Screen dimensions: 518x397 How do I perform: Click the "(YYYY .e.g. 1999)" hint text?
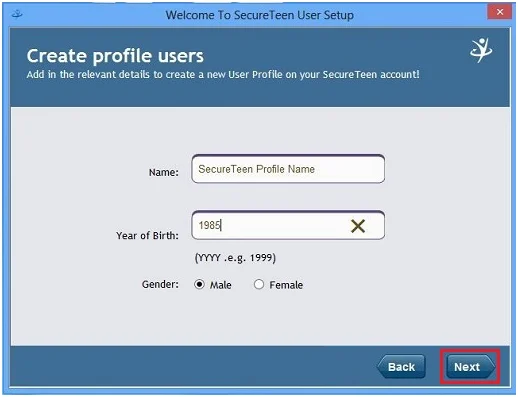(235, 258)
